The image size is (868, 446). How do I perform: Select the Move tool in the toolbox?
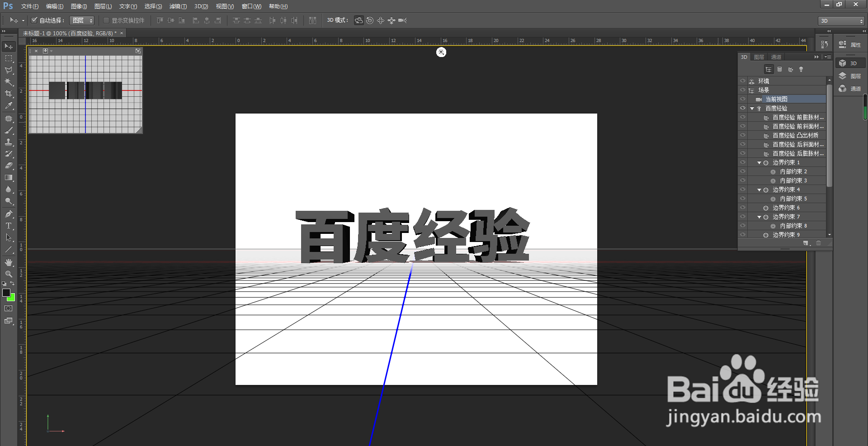pos(9,47)
